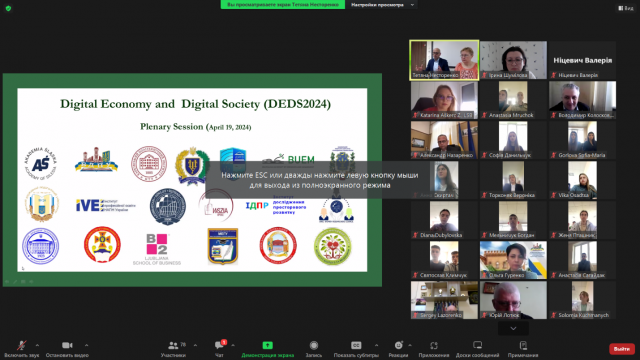Image resolution: width=640 pixels, height=360 pixels.
Task: Expand video options arrow beside camera
Action: pos(86,345)
